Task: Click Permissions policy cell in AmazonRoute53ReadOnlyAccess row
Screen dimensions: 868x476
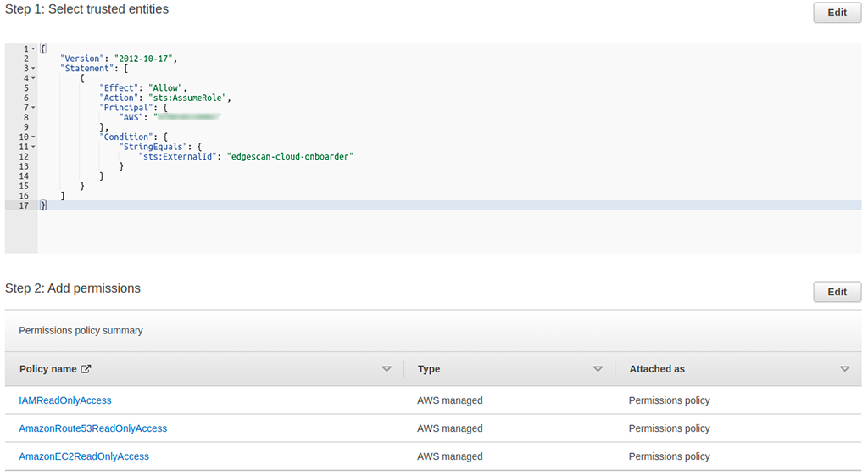Action: point(670,428)
